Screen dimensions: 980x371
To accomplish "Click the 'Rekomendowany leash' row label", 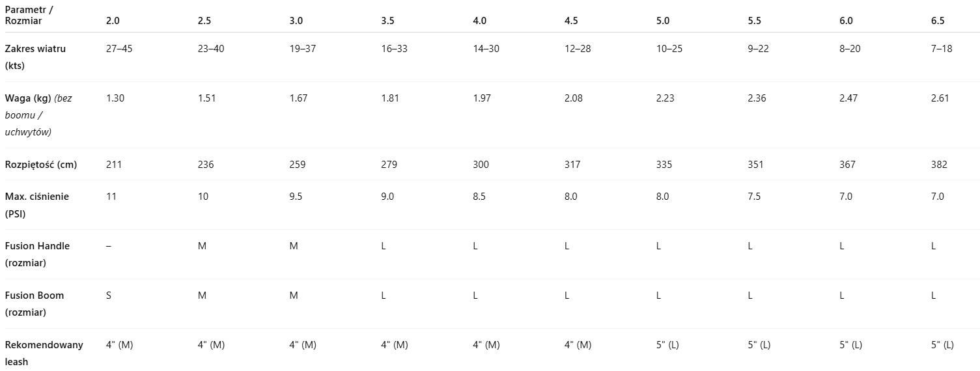I will click(x=44, y=353).
